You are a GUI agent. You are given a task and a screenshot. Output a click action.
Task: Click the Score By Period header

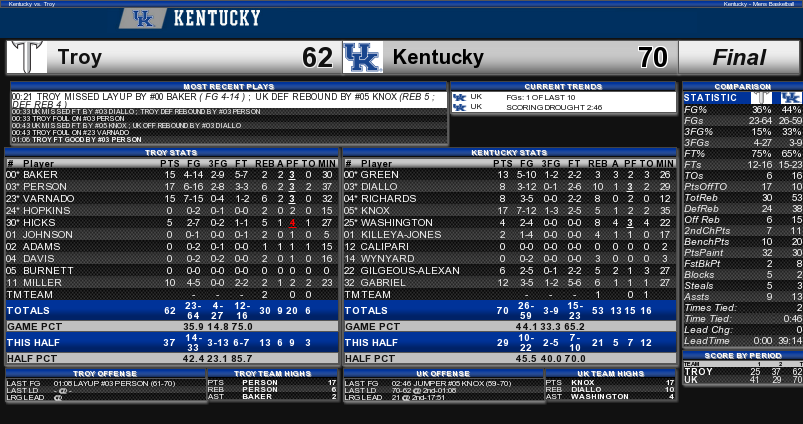point(743,355)
